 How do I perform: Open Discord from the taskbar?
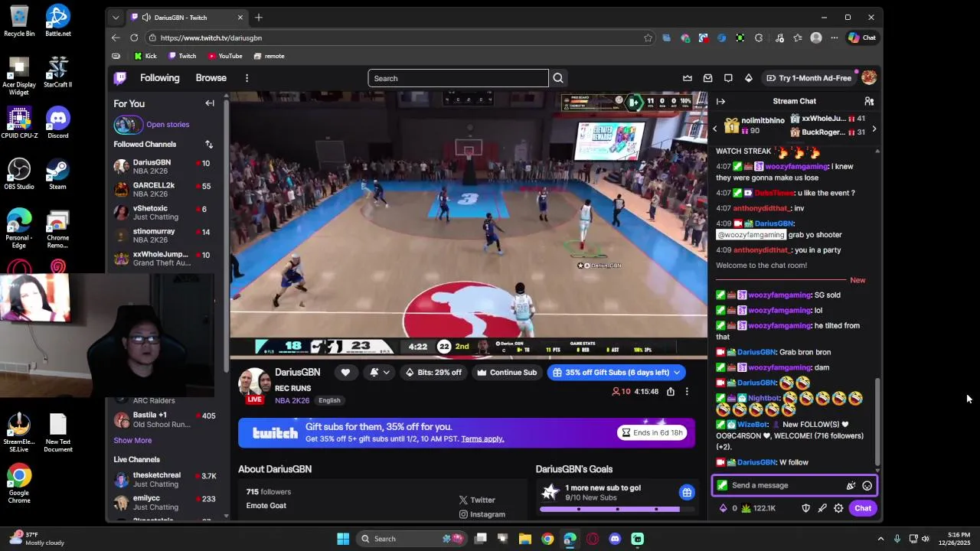tap(615, 539)
